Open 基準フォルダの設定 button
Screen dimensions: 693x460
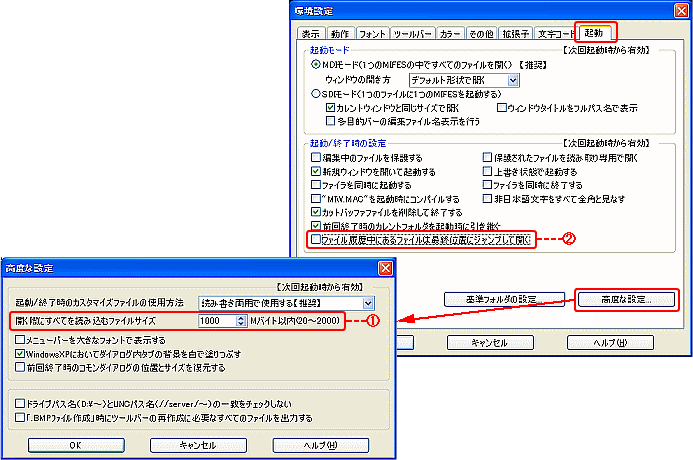coord(505,299)
